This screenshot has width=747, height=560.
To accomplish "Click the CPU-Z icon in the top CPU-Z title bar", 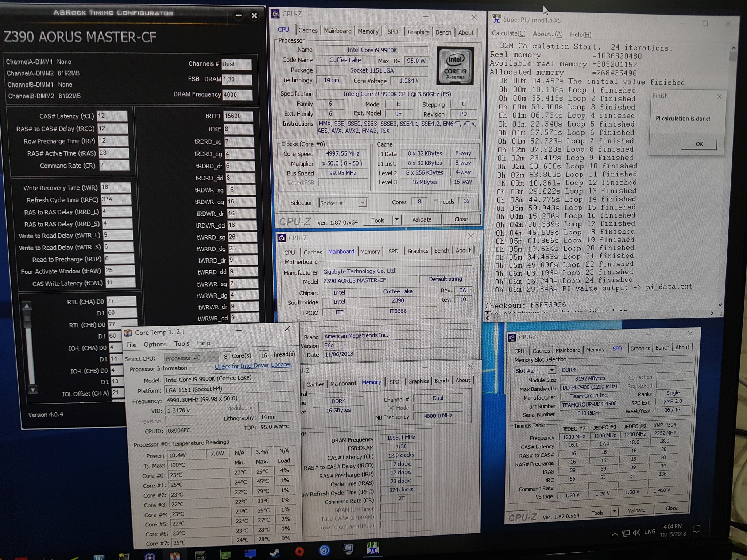I will tap(275, 14).
